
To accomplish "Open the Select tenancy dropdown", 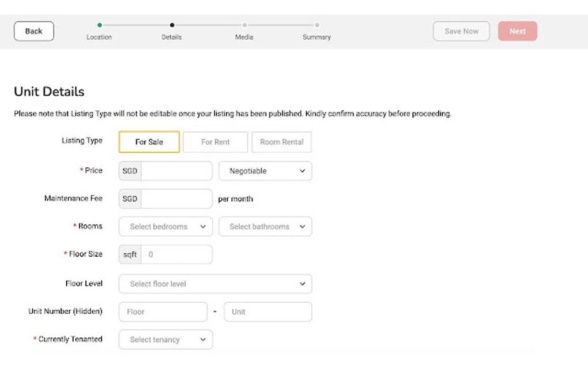I will coord(165,339).
